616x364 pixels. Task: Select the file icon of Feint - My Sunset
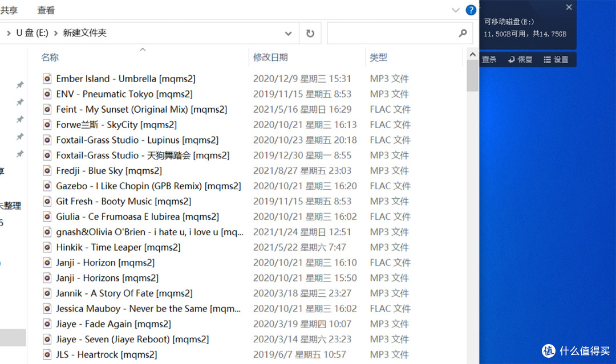[47, 109]
